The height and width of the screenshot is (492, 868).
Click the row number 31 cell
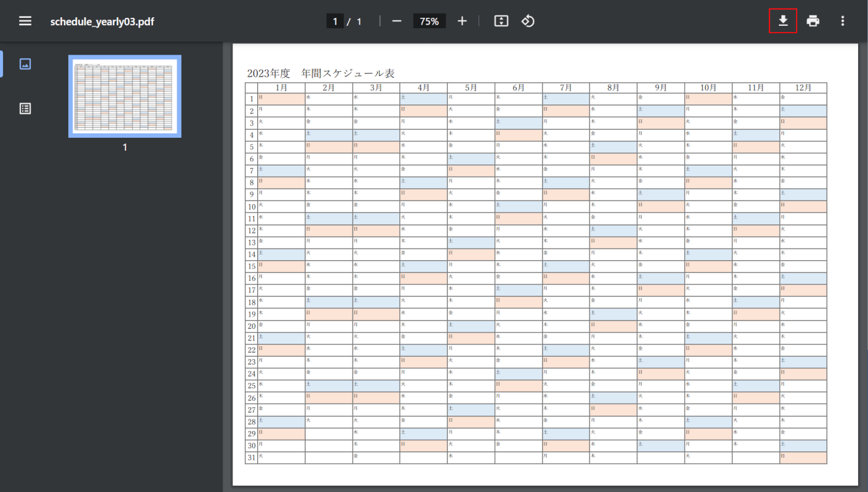[251, 458]
